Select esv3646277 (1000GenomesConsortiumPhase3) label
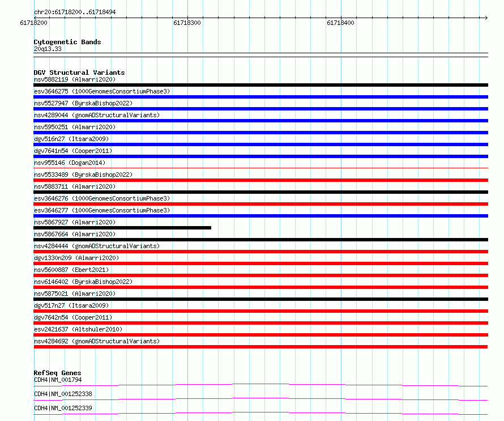The height and width of the screenshot is (421, 504). pyautogui.click(x=102, y=210)
